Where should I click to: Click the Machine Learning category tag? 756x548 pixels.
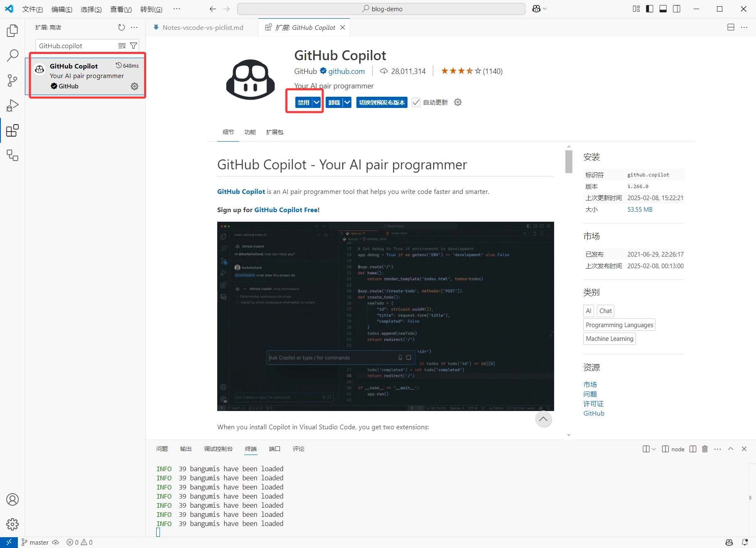609,339
